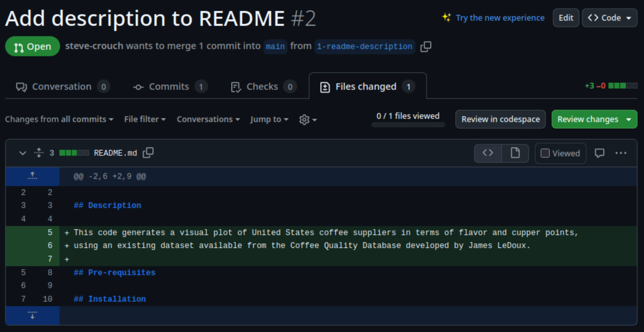Expand diff lines downward below Installation
Viewport: 644px width, 332px height.
point(32,315)
